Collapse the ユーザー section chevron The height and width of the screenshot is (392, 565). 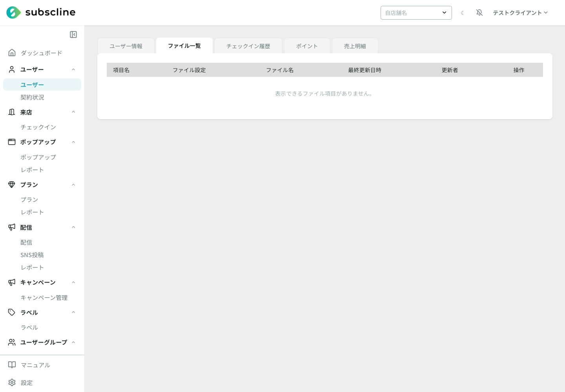pyautogui.click(x=73, y=69)
